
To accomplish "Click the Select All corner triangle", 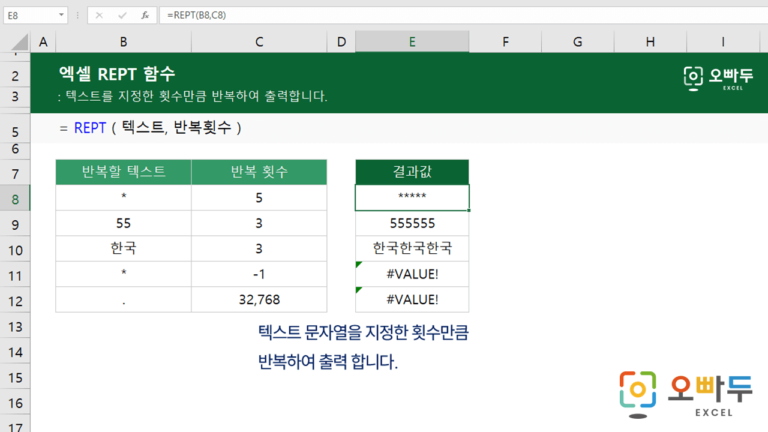I will [20, 43].
